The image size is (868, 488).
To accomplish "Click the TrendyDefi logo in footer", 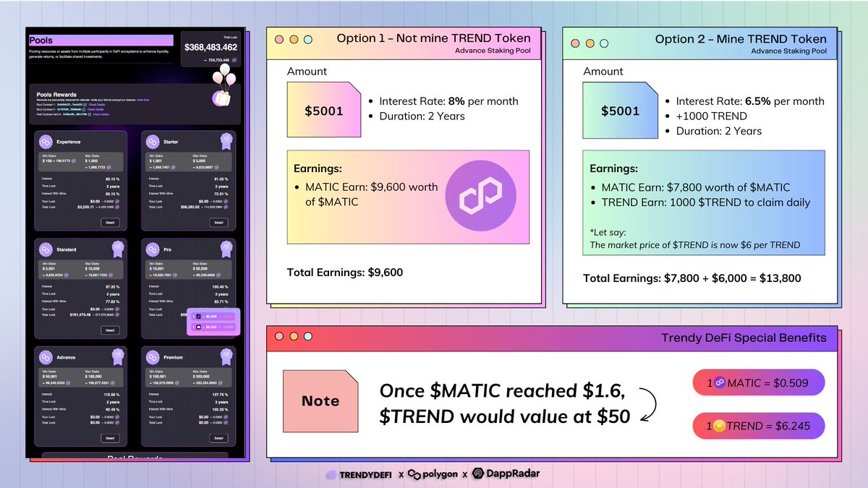I will (x=359, y=474).
